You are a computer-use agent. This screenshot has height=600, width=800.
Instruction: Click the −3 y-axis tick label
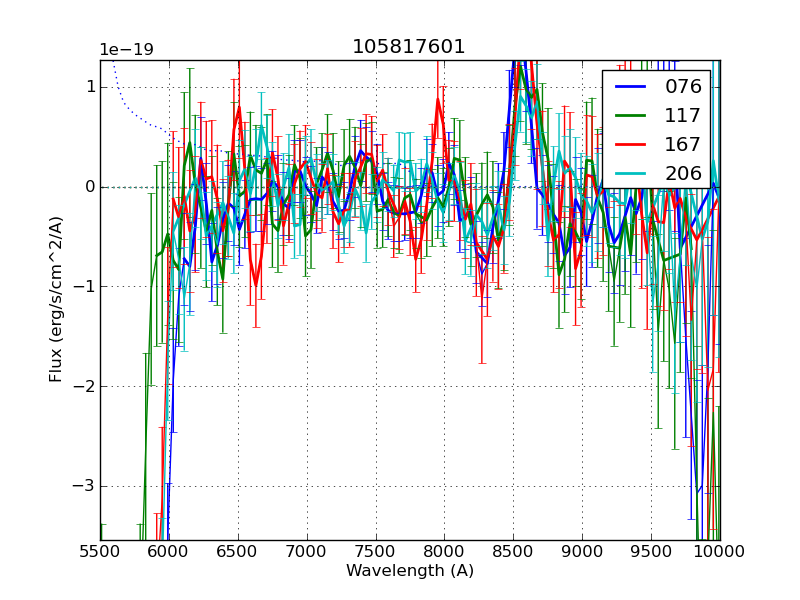pos(84,486)
